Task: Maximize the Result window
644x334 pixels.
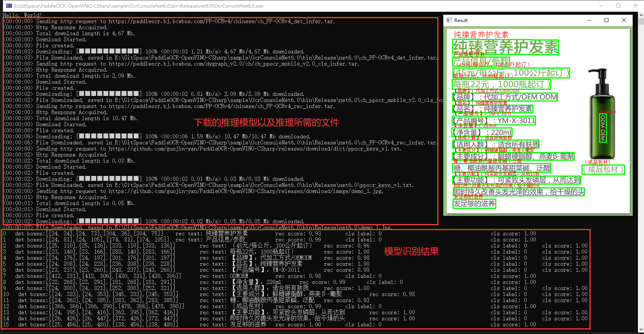Action: [x=607, y=20]
